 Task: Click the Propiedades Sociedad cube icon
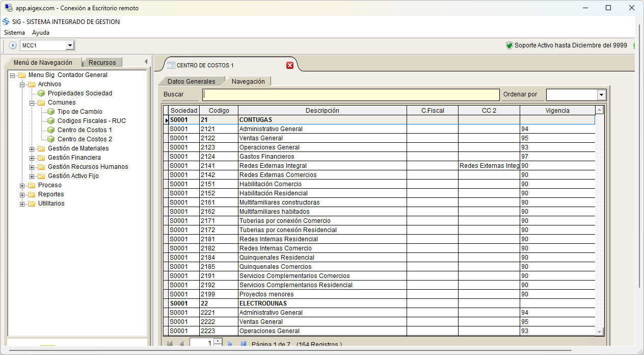click(41, 93)
